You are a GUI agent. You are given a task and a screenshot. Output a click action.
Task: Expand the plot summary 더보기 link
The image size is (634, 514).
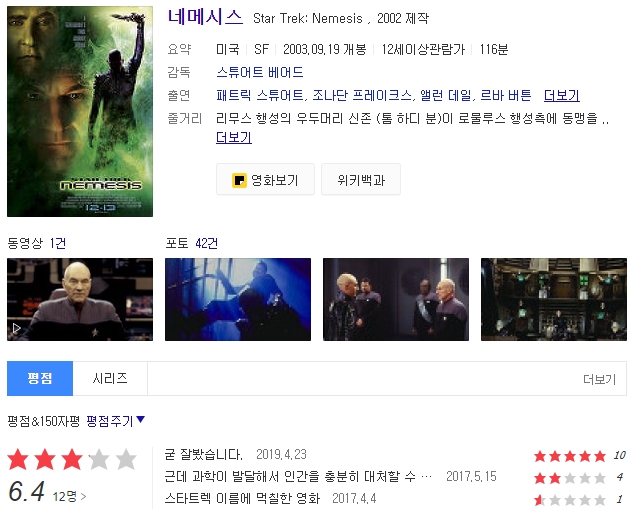pyautogui.click(x=234, y=137)
